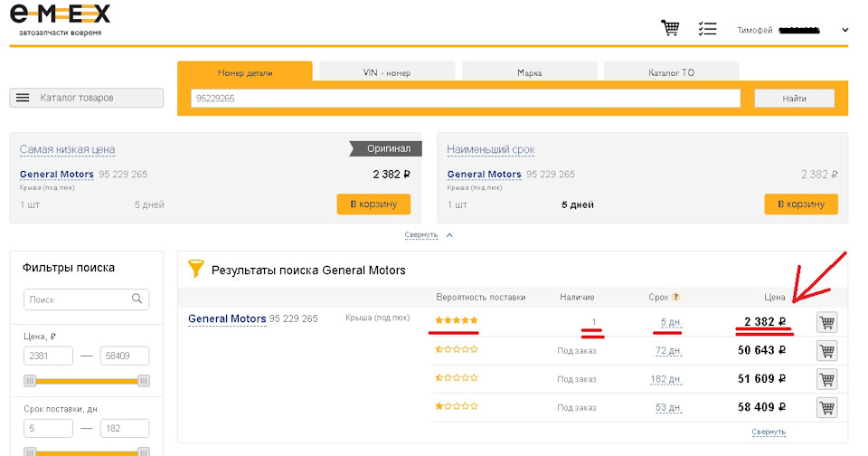Open the Самая низкая цена link
Screen dimensions: 868x456
click(67, 149)
